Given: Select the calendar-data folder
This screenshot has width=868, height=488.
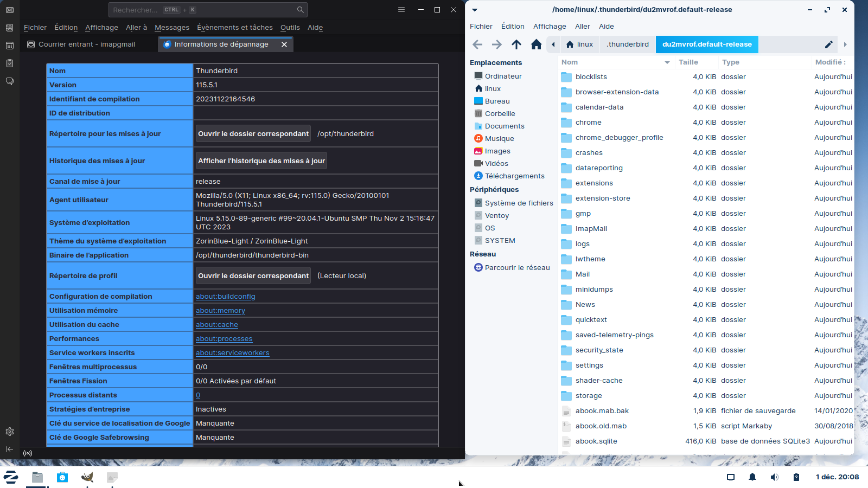Looking at the screenshot, I should pos(599,107).
